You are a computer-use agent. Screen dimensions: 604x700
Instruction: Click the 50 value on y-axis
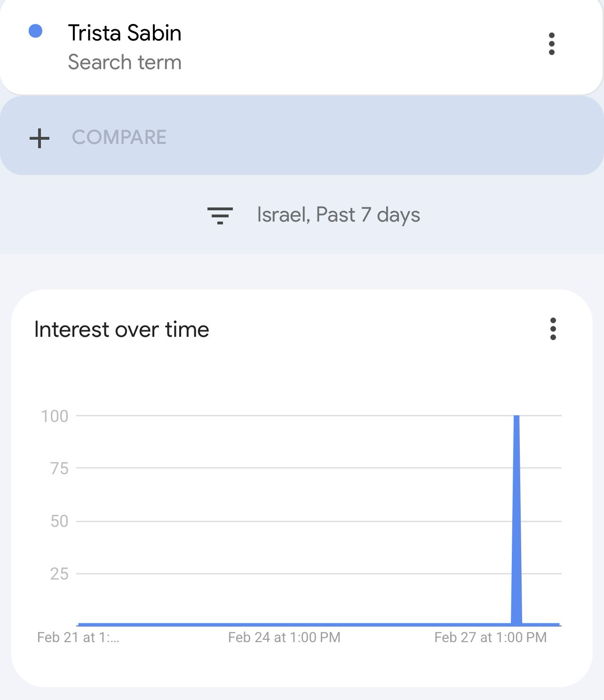click(x=59, y=521)
